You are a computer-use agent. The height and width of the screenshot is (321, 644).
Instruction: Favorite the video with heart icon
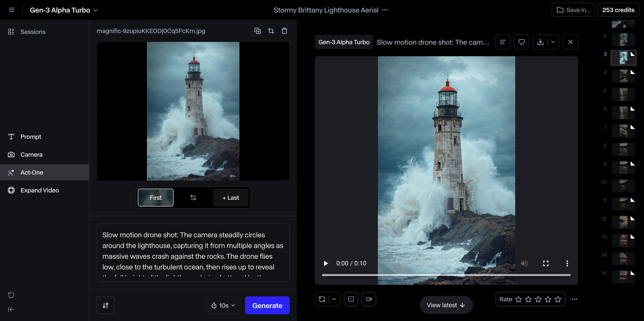pyautogui.click(x=521, y=42)
